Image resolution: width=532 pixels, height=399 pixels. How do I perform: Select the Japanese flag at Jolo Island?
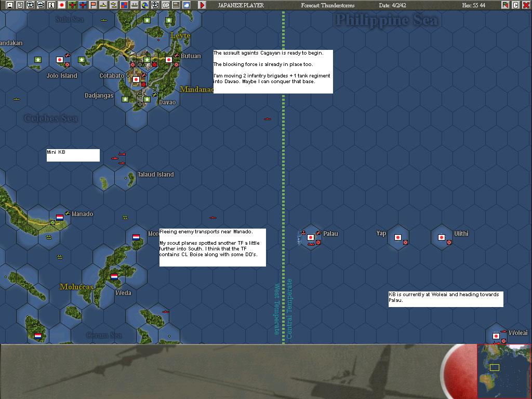pyautogui.click(x=60, y=60)
